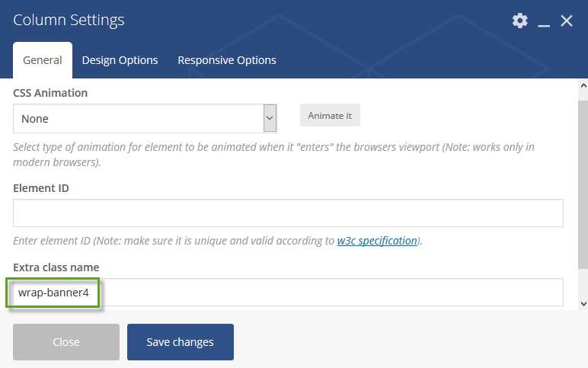Click the Column Settings title text

(69, 20)
